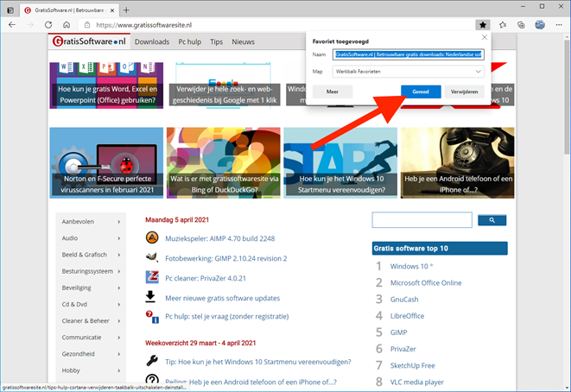This screenshot has height=392, width=571.
Task: Open the Collections icon in toolbar
Action: pyautogui.click(x=521, y=25)
